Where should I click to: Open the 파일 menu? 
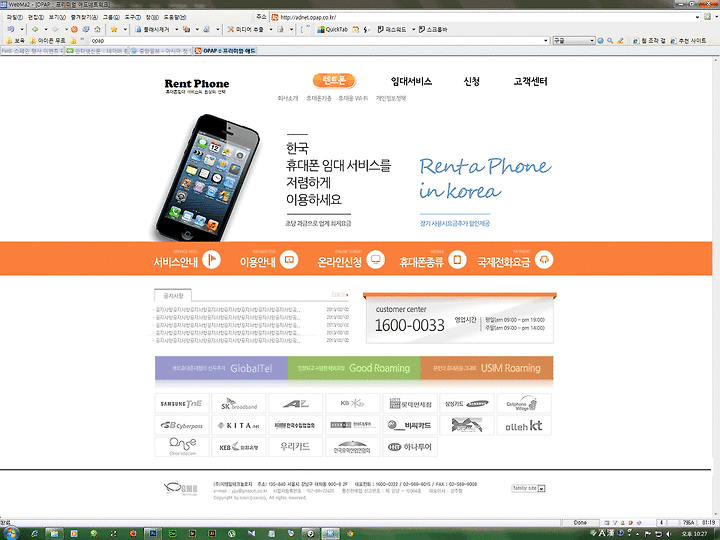click(x=15, y=17)
